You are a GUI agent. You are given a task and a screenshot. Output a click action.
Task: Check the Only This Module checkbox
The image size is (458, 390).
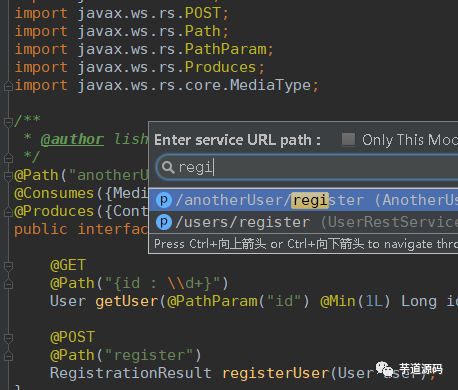pos(348,139)
